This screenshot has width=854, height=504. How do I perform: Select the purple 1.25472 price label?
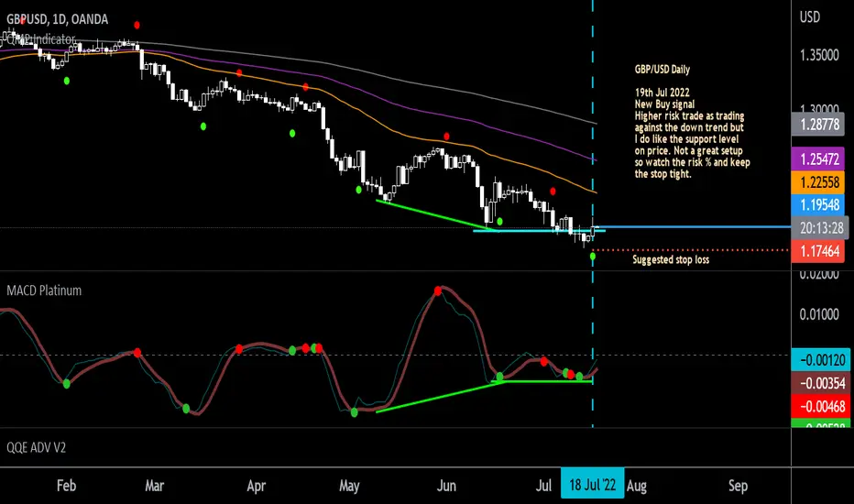(x=818, y=159)
